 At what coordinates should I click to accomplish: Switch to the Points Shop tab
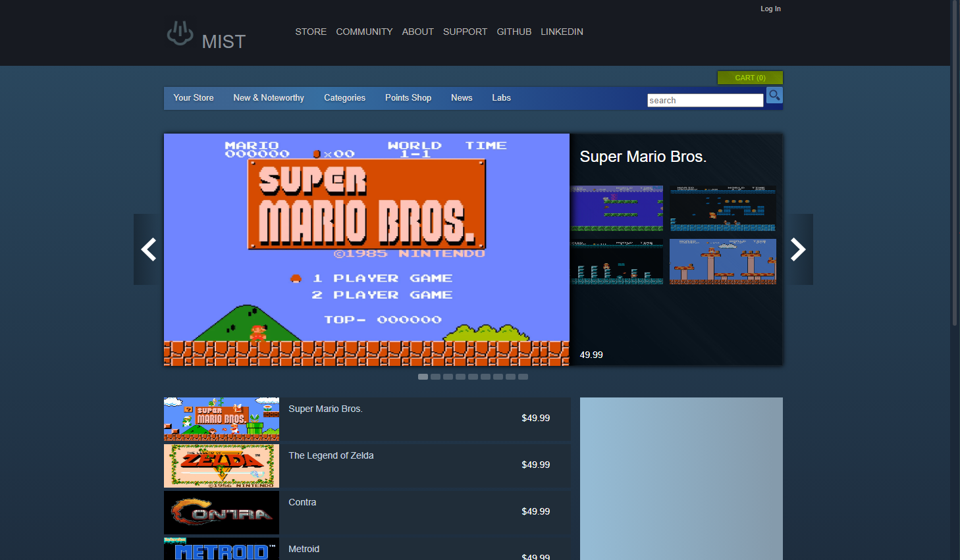pyautogui.click(x=408, y=98)
